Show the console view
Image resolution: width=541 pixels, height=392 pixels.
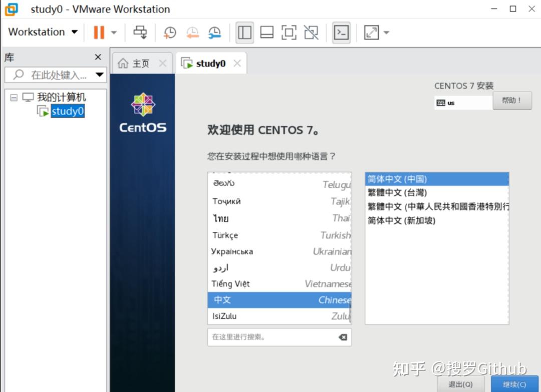[341, 33]
